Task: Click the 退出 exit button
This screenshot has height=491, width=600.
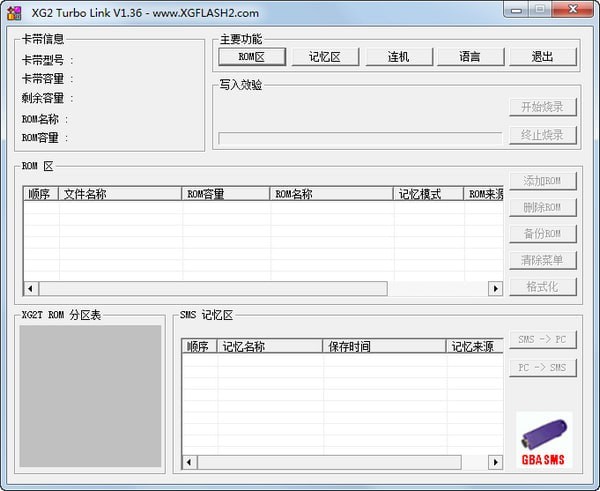Action: pyautogui.click(x=542, y=57)
